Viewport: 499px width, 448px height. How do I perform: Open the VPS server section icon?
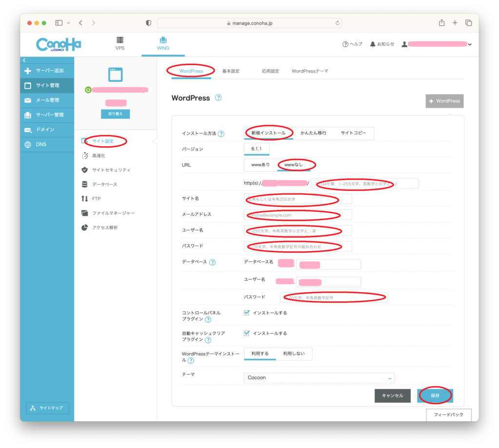pyautogui.click(x=120, y=40)
